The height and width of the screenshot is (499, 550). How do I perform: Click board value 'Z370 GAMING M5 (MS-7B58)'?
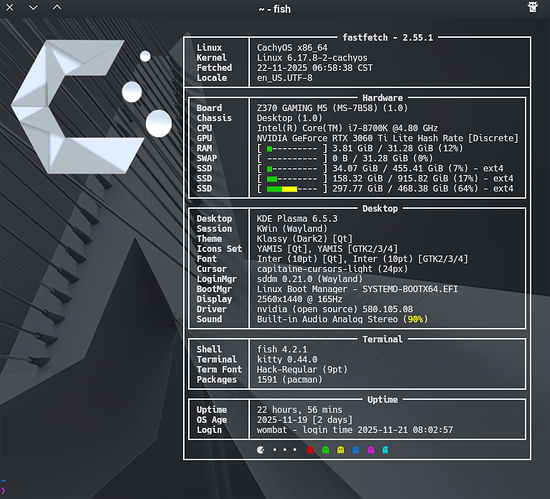coord(317,108)
